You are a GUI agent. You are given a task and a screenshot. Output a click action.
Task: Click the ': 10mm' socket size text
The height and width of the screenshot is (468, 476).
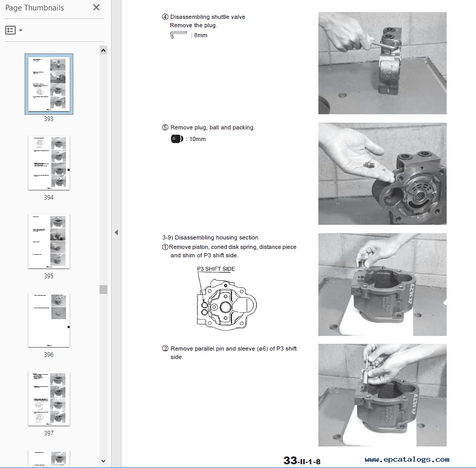click(x=196, y=139)
